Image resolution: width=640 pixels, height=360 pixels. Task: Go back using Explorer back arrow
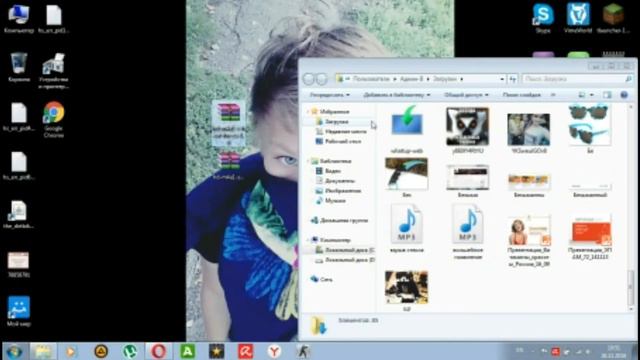[309, 79]
